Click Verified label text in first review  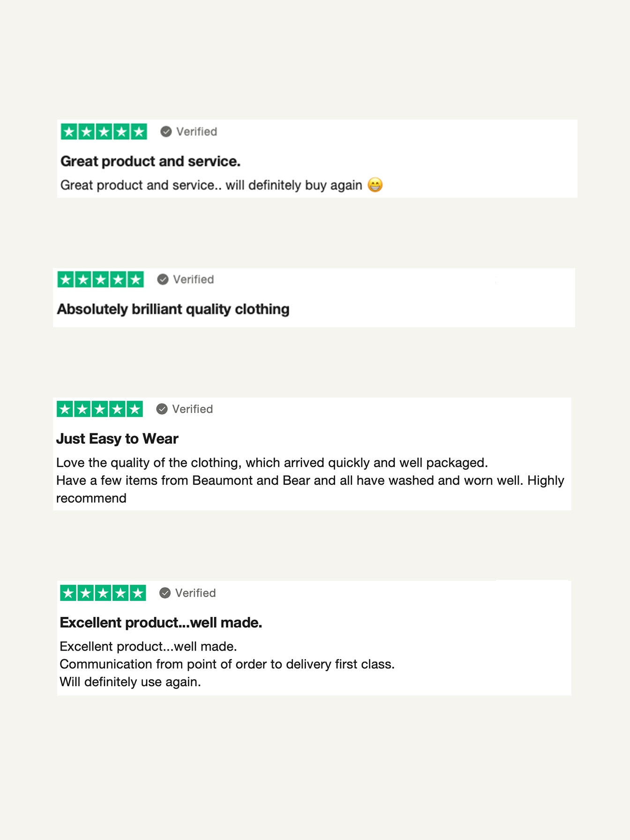click(196, 132)
